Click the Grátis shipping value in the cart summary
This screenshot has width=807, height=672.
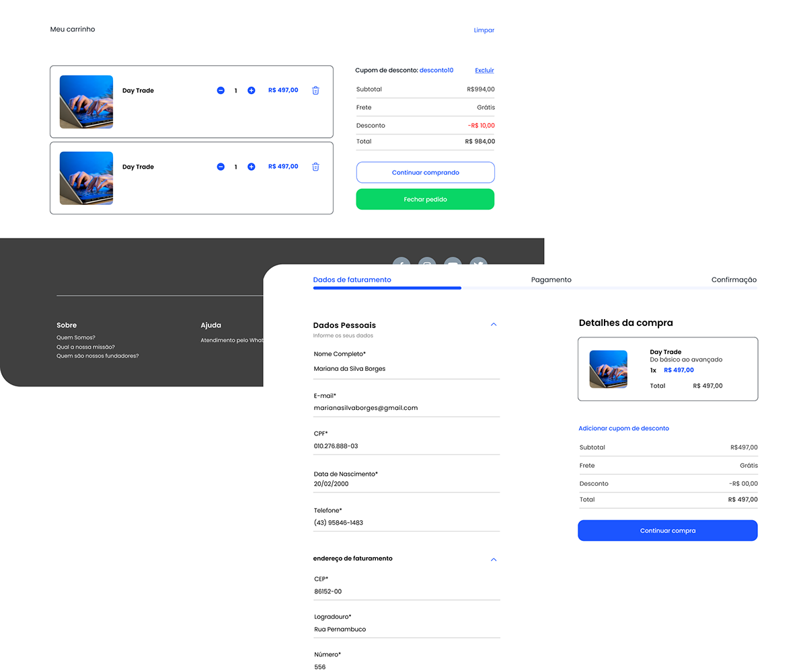(x=486, y=108)
